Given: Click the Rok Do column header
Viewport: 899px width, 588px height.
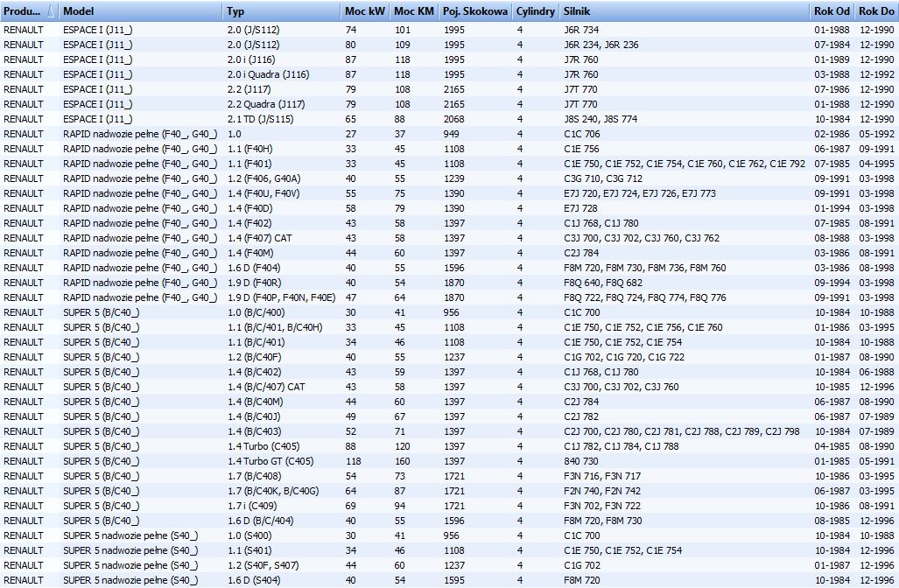Looking at the screenshot, I should click(876, 10).
